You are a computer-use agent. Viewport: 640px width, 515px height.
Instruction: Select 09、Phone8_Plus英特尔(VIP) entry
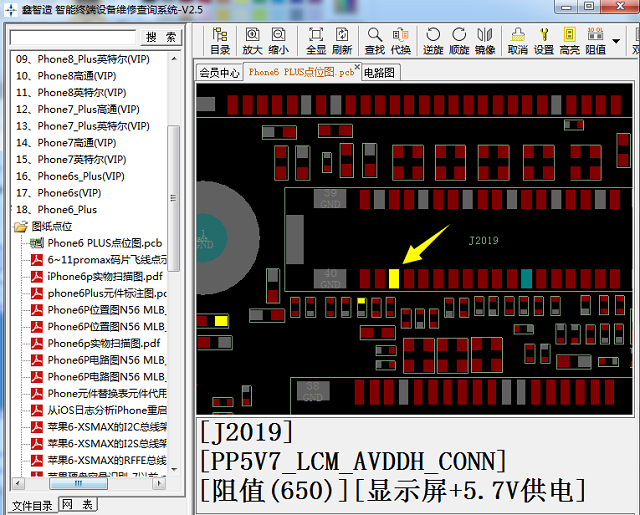(x=83, y=59)
